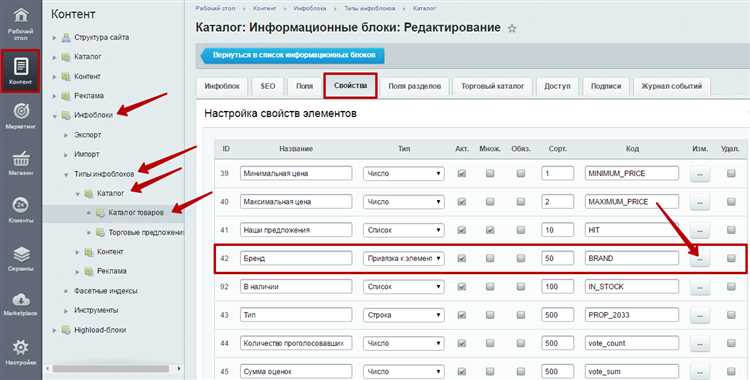
Task: Click the Highload-блоки folder icon
Action: point(66,330)
